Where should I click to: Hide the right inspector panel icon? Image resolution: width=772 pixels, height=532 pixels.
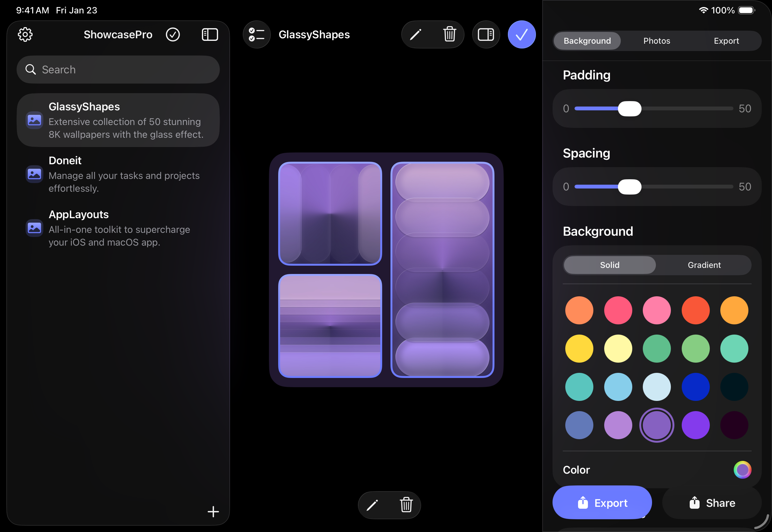[486, 34]
